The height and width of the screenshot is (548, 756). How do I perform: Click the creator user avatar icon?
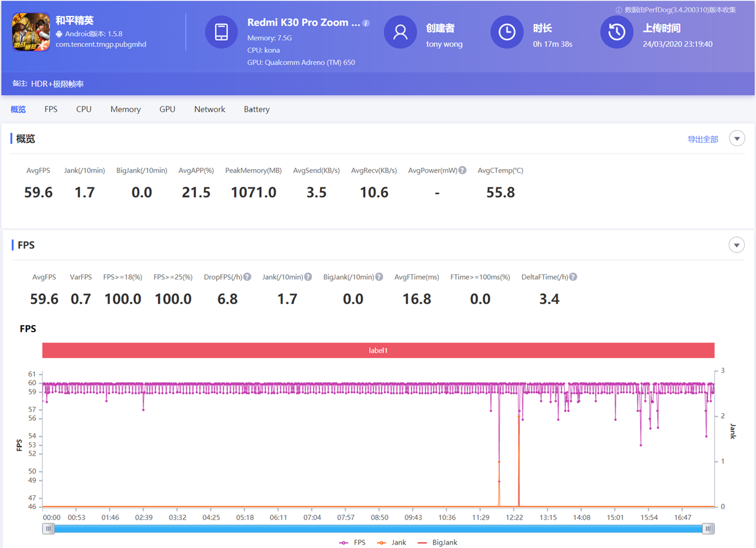[400, 32]
